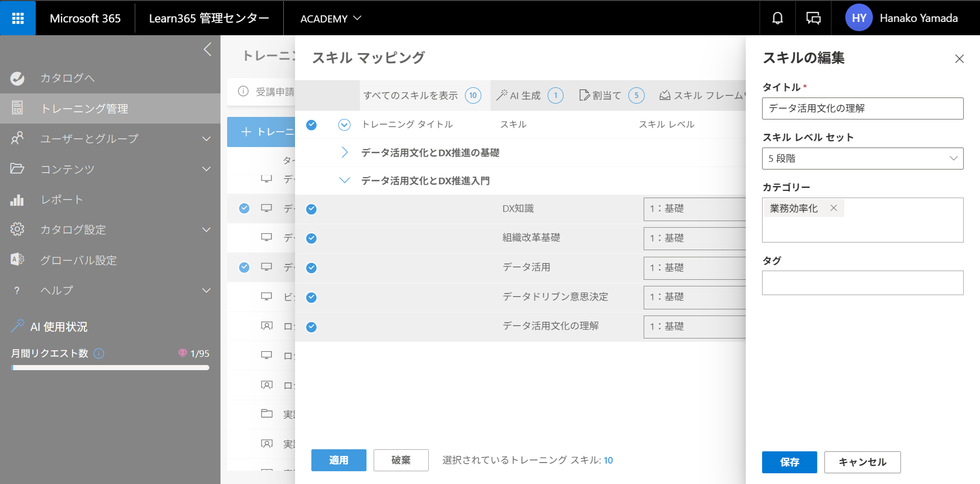Open DX知識 skill level dropdown

(x=695, y=209)
